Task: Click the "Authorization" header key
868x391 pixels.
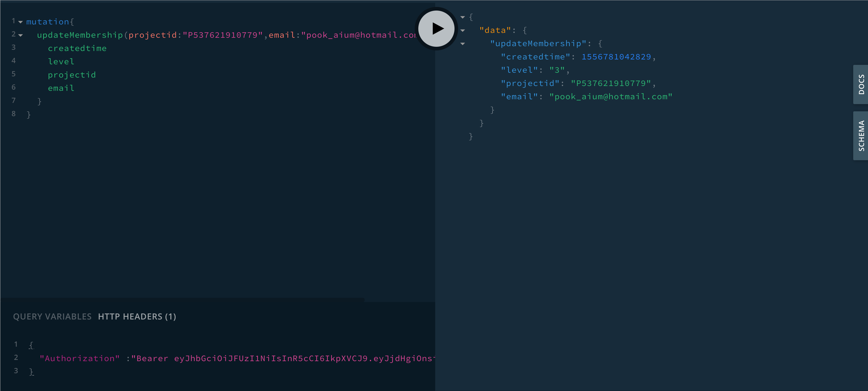Action: [80, 358]
